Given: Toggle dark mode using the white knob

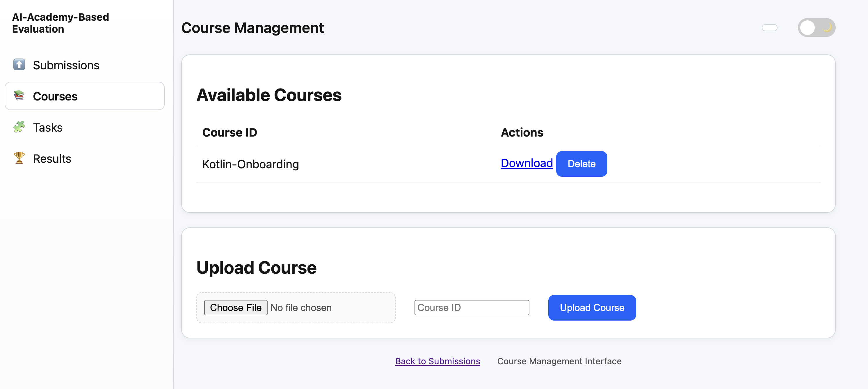Looking at the screenshot, I should pos(807,28).
